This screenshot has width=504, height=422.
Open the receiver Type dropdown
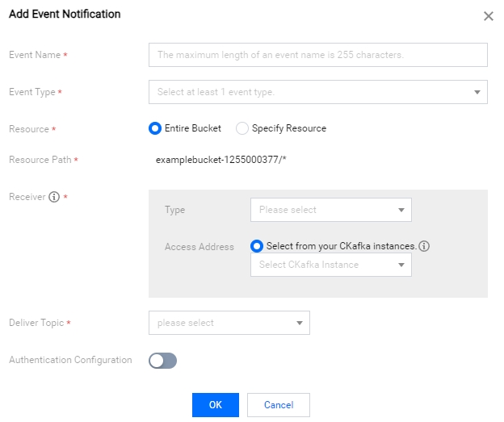(x=331, y=210)
